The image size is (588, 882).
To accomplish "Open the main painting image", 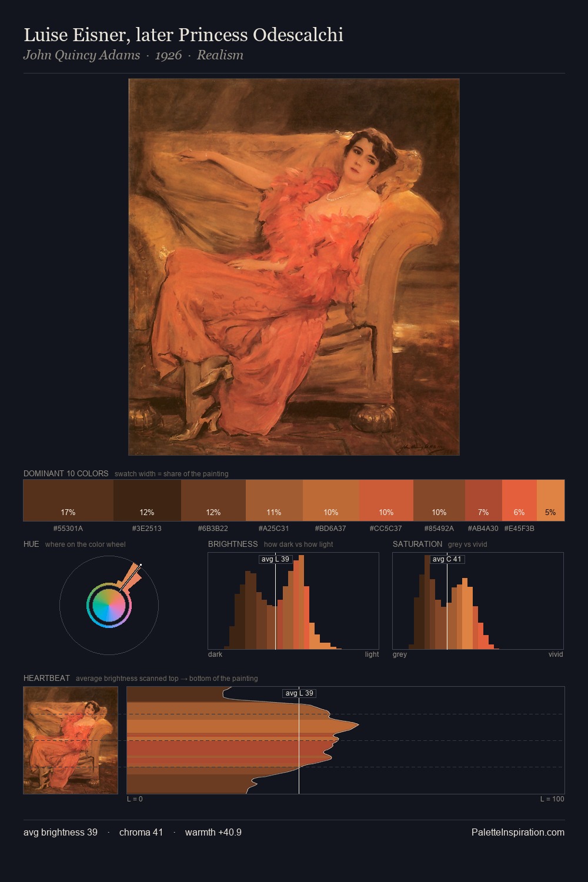I will click(294, 267).
